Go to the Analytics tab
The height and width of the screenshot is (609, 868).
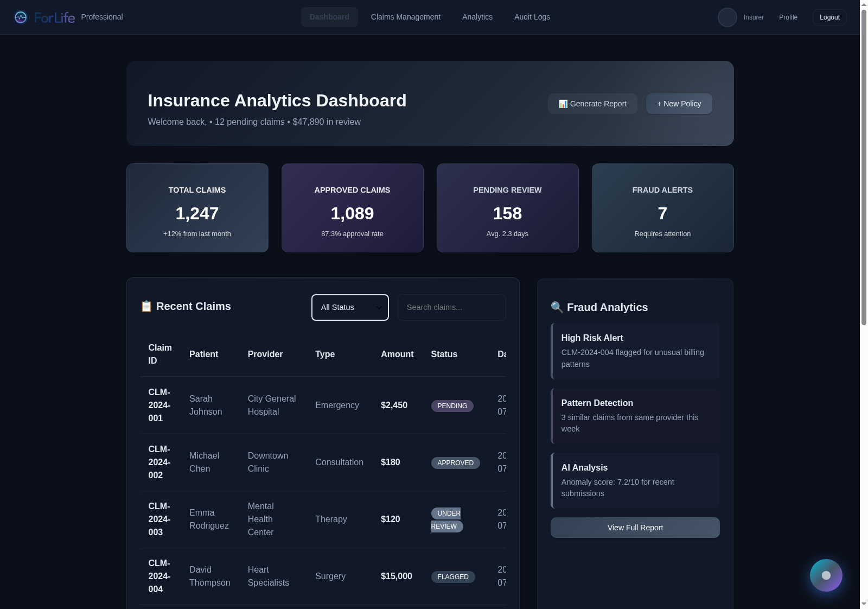(x=477, y=17)
